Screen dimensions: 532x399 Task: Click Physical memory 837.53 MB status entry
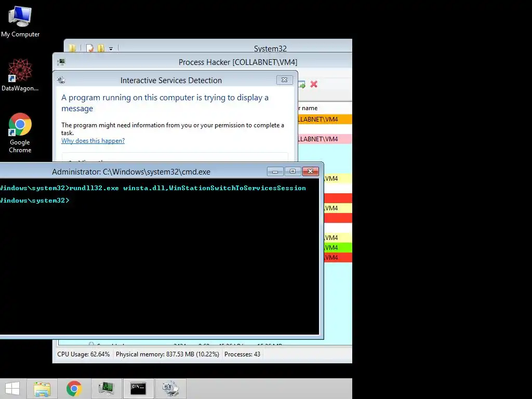tap(167, 354)
